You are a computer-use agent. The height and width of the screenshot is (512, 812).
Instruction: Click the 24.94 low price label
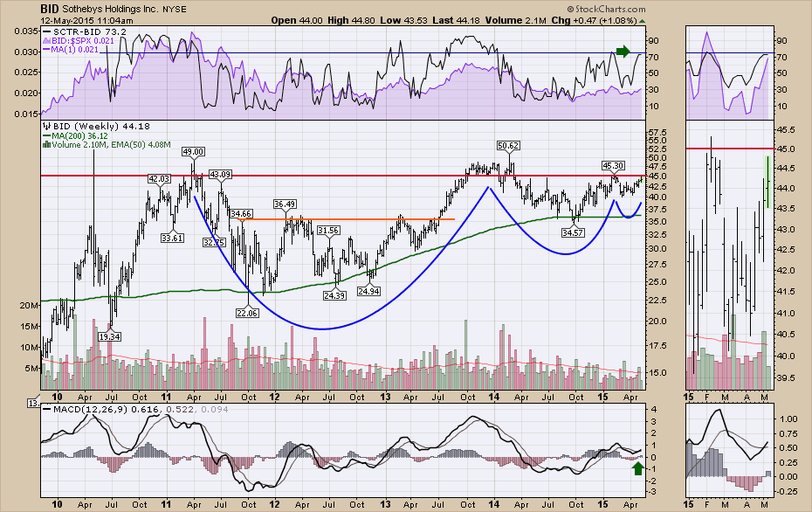(368, 291)
